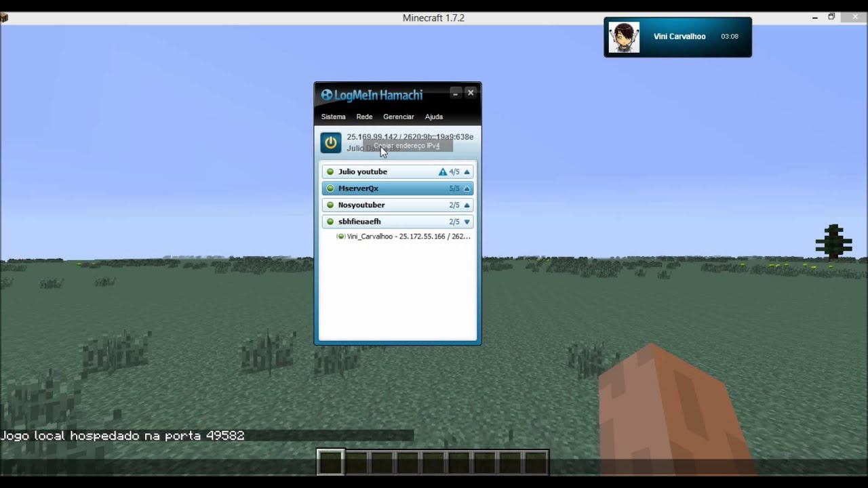Select the Julio youtube network
The width and height of the screenshot is (868, 488).
(397, 172)
